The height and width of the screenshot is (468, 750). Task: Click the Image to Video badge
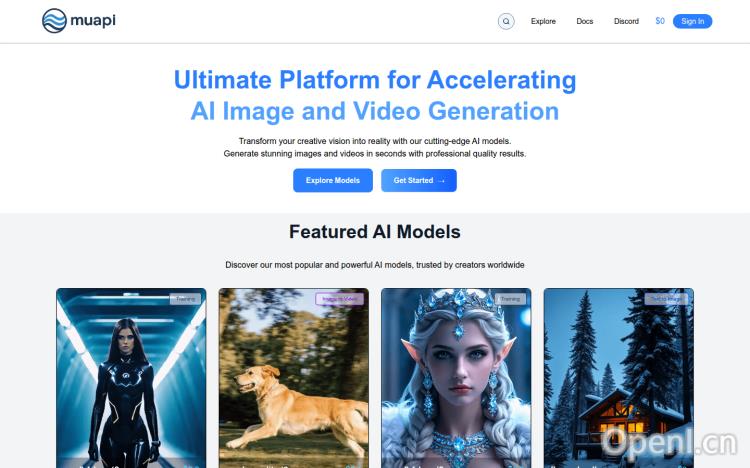tap(340, 299)
